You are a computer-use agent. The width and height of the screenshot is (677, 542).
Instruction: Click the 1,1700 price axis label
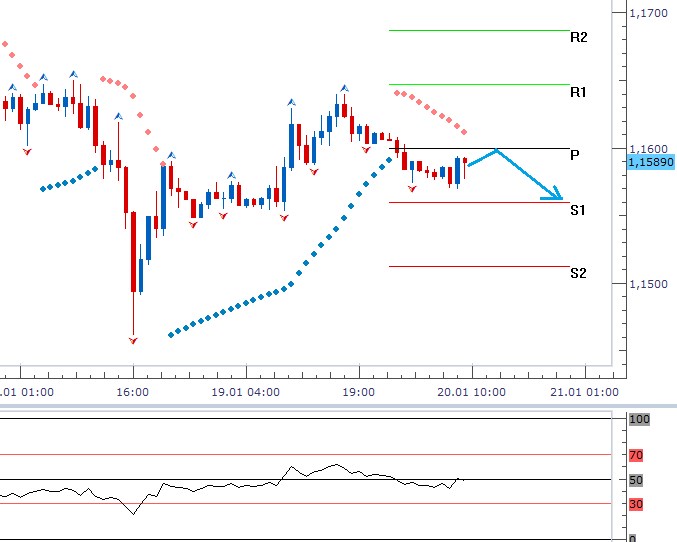pos(648,13)
